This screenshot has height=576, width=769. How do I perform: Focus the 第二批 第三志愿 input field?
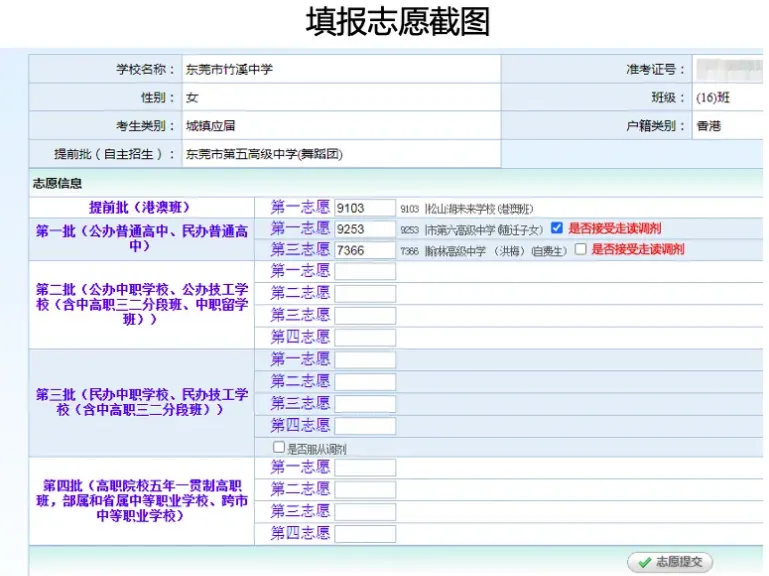[x=365, y=315]
